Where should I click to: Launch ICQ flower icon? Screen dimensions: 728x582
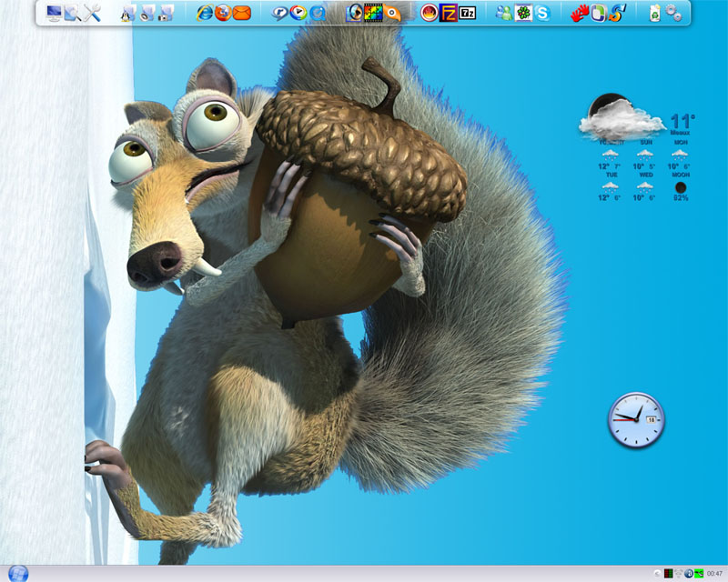[523, 13]
